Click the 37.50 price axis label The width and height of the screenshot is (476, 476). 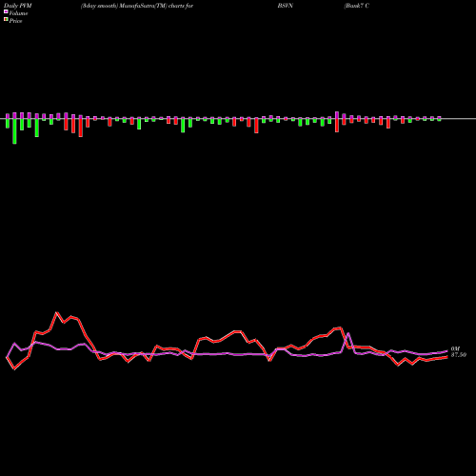coord(459,355)
